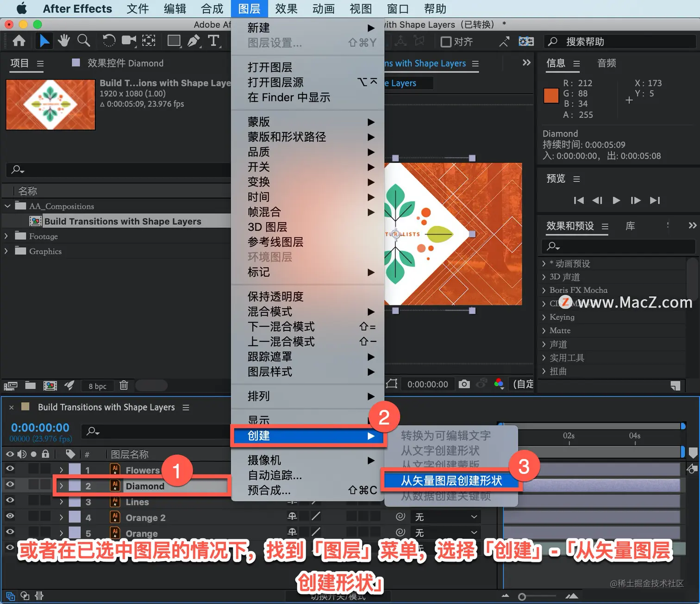Toggle the solo switch on Flowers layer

(x=33, y=469)
